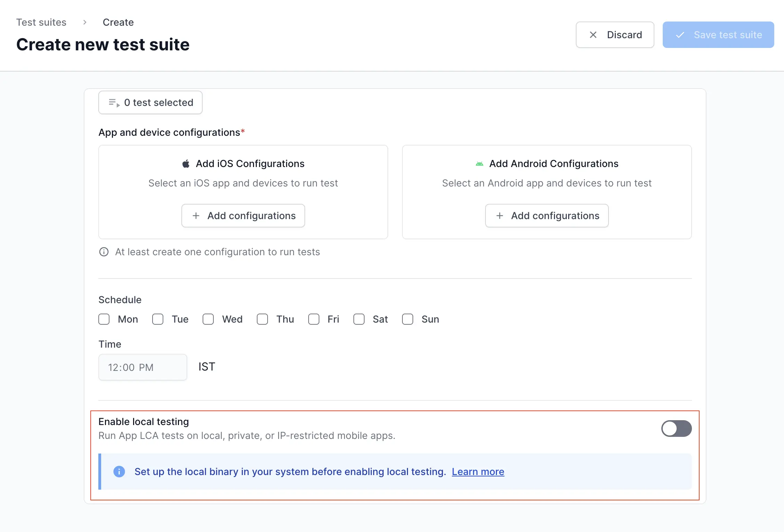Enable the local testing toggle
Image resolution: width=784 pixels, height=532 pixels.
coord(676,429)
